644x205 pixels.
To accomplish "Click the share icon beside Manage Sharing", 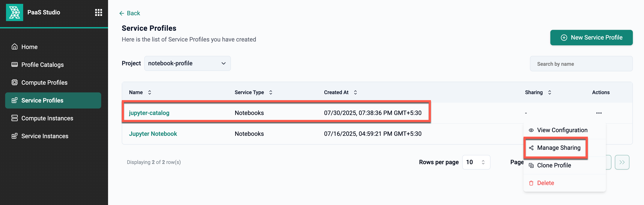I will [x=531, y=148].
